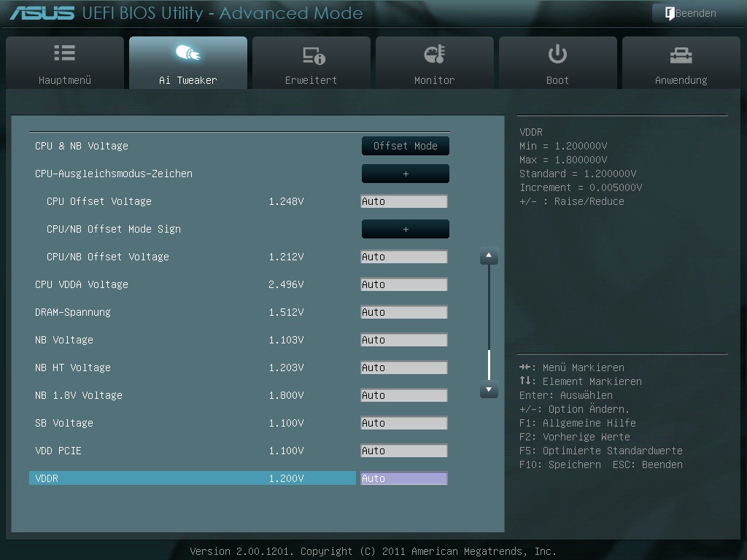Click the F10: Speichern hint
Screen dimensions: 747x560
pos(560,464)
